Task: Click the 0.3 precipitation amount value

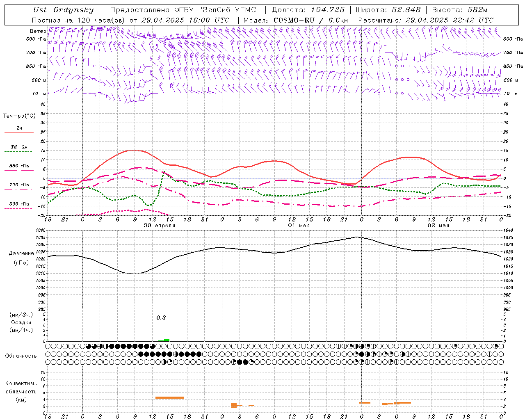Action: pos(161,317)
